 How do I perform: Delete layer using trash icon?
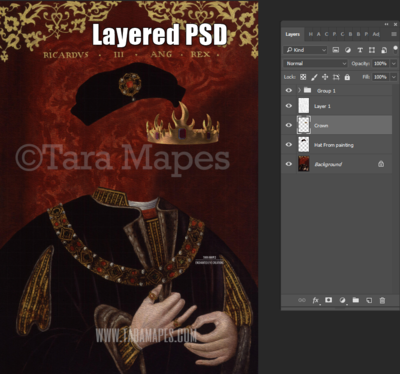tap(382, 300)
